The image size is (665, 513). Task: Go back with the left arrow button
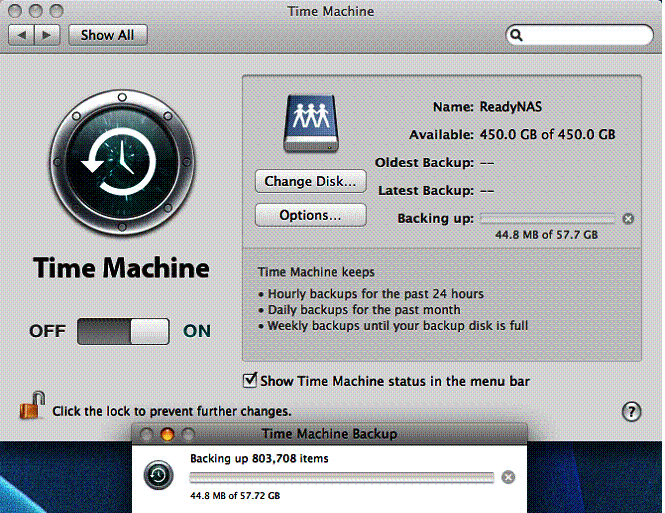pos(21,35)
